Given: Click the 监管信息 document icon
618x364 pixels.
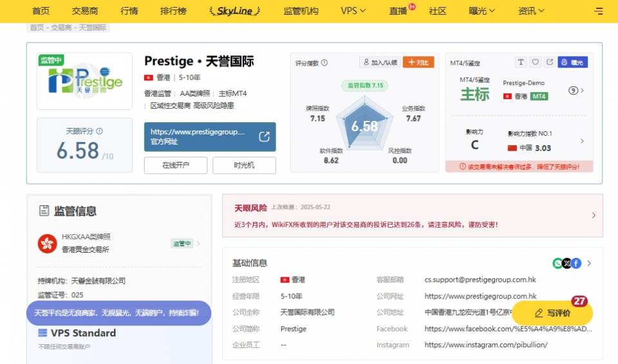Looking at the screenshot, I should [44, 211].
